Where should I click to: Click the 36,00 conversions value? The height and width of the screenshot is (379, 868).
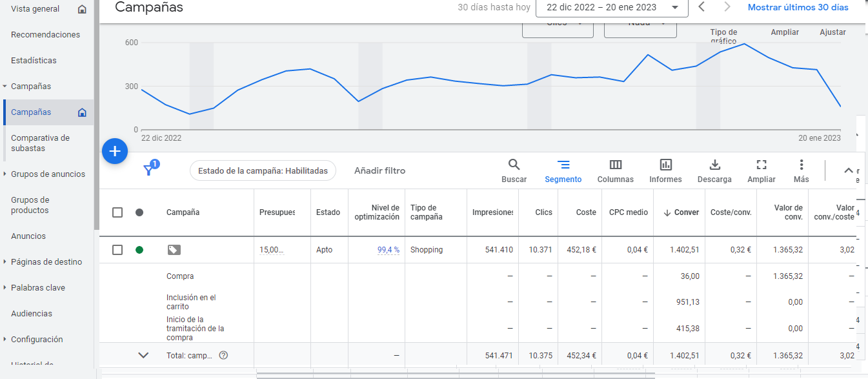(x=689, y=276)
